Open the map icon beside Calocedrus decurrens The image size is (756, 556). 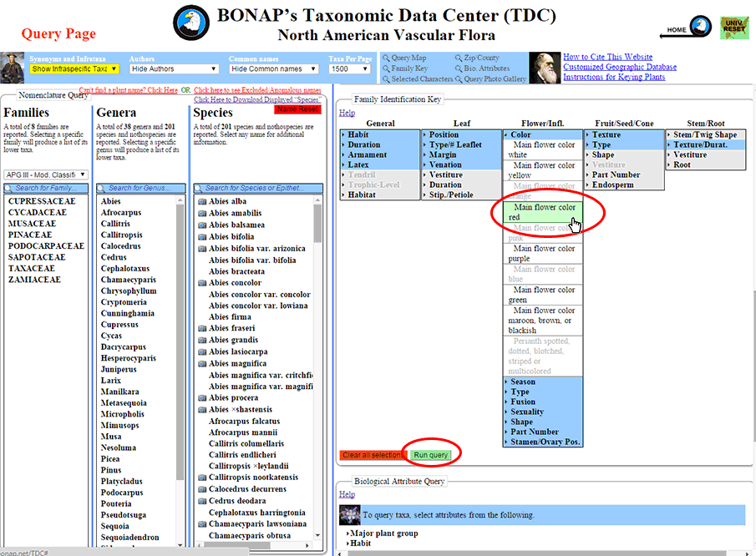click(202, 489)
